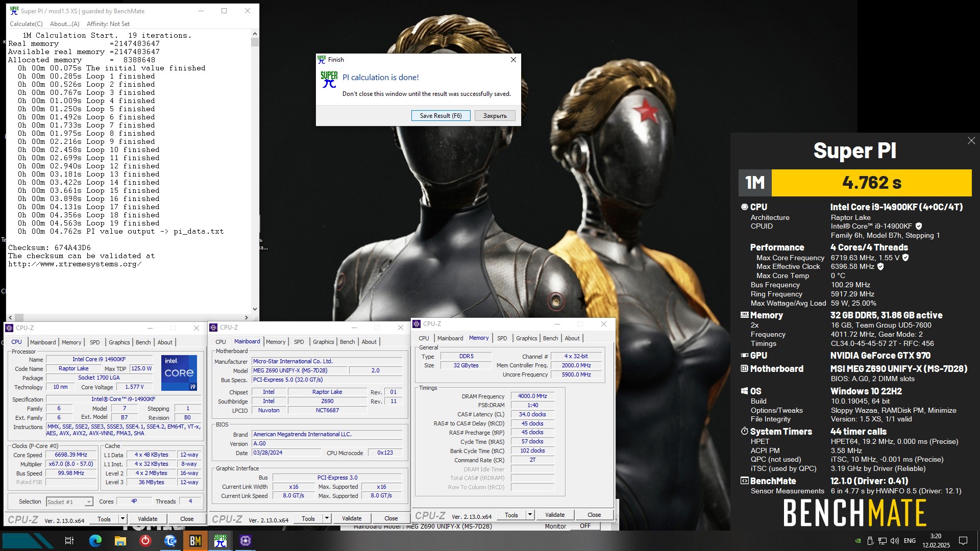Click the 4.762 s result in BenchMate
Viewport: 980px width, 551px height.
[x=871, y=183]
